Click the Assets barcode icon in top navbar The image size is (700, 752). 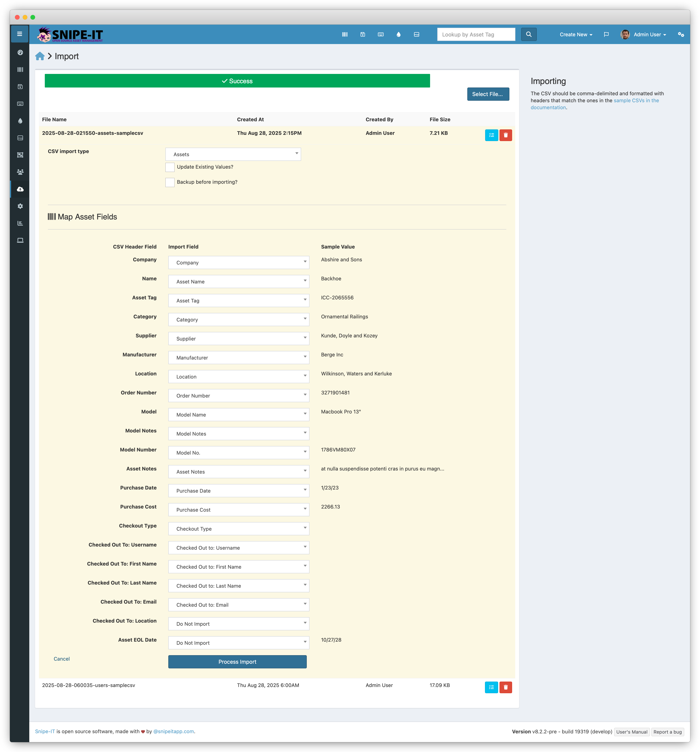(345, 34)
